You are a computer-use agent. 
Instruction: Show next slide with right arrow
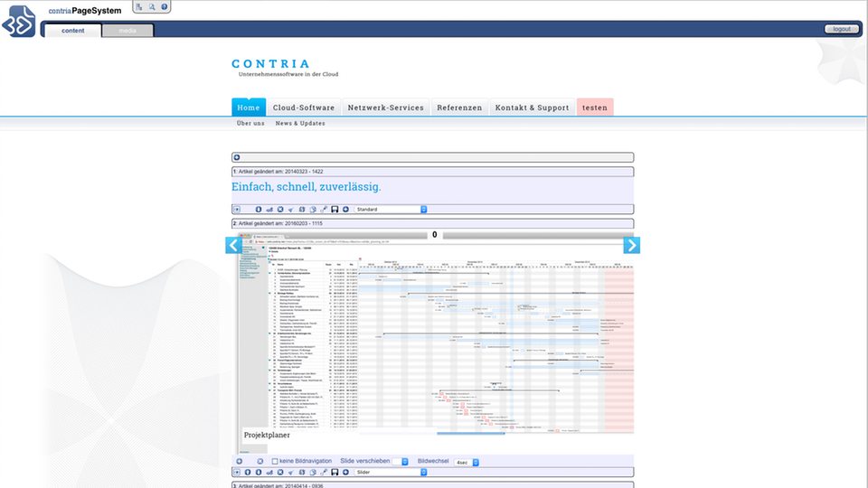coord(632,245)
